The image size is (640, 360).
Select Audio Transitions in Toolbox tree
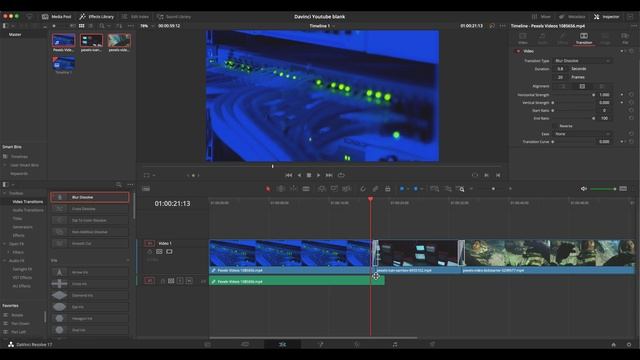(28, 210)
